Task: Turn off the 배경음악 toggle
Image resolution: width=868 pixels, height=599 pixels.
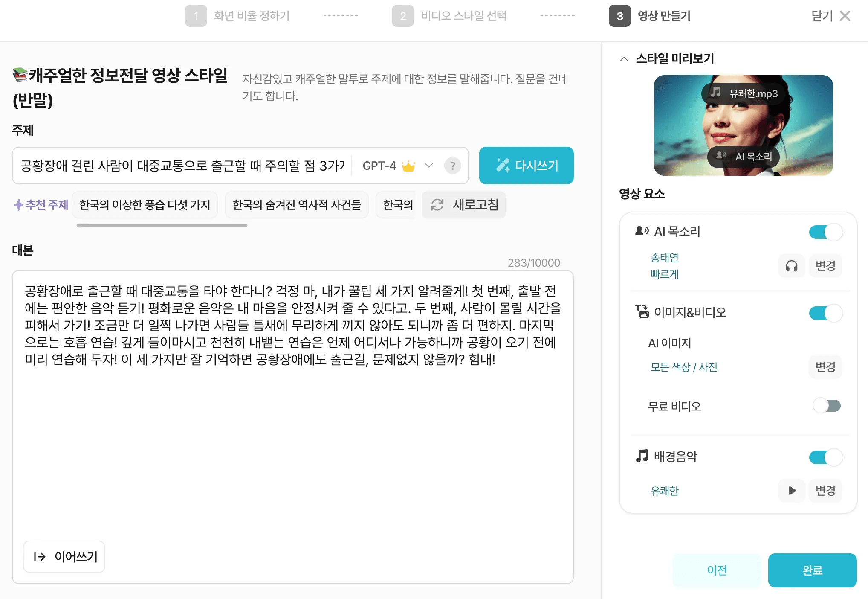Action: click(825, 457)
